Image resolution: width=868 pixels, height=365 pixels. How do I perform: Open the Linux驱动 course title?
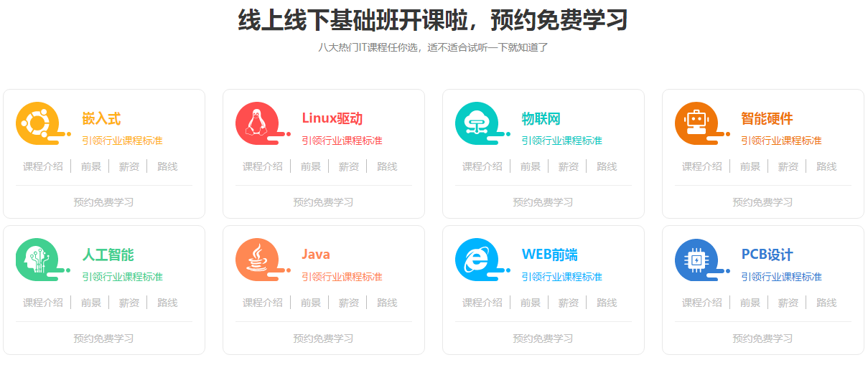tap(332, 118)
